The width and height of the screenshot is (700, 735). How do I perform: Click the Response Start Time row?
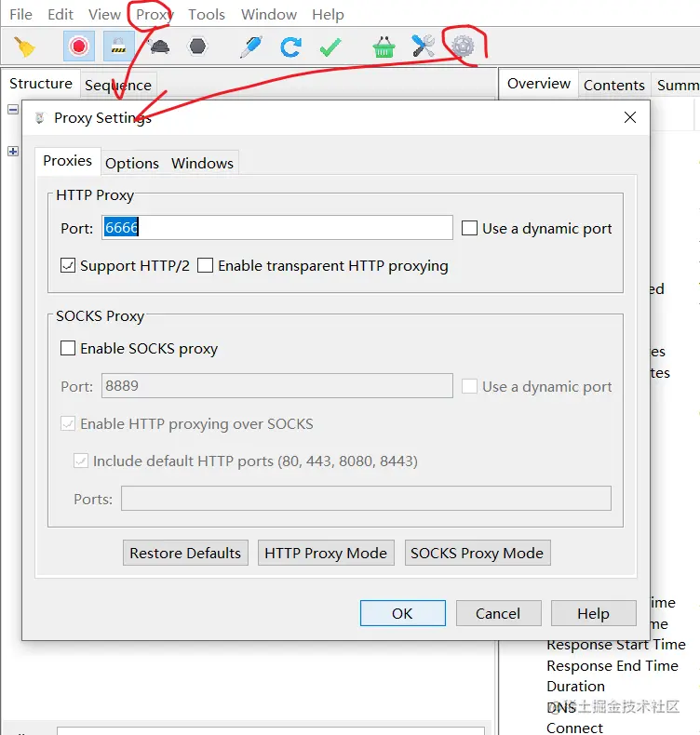pos(616,645)
